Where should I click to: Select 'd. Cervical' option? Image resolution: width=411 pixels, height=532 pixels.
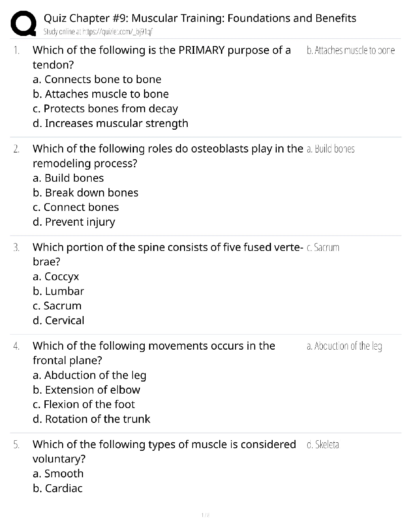pyautogui.click(x=58, y=321)
